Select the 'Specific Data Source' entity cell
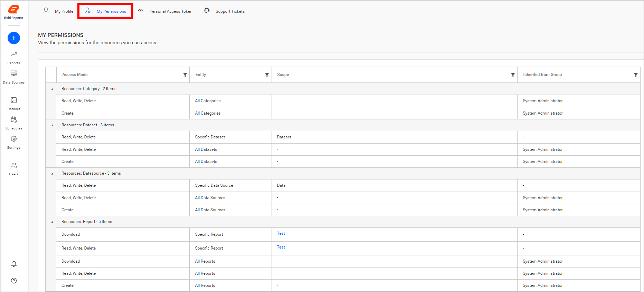This screenshot has width=644, height=292. click(230, 185)
